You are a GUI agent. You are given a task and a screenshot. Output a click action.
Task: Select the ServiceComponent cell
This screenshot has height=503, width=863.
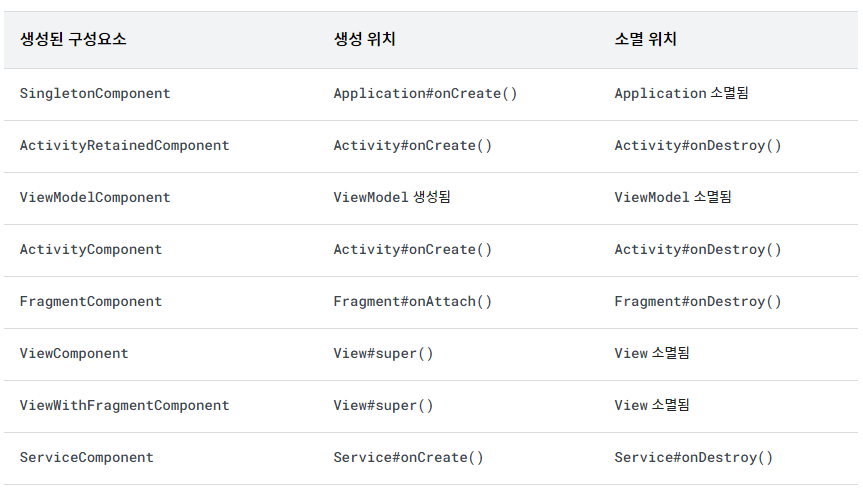[87, 457]
